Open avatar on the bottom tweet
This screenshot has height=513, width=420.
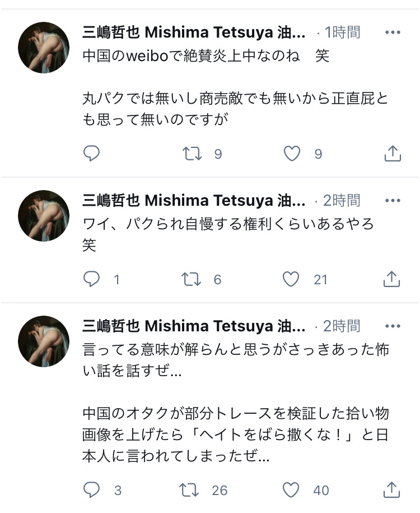coord(44,341)
